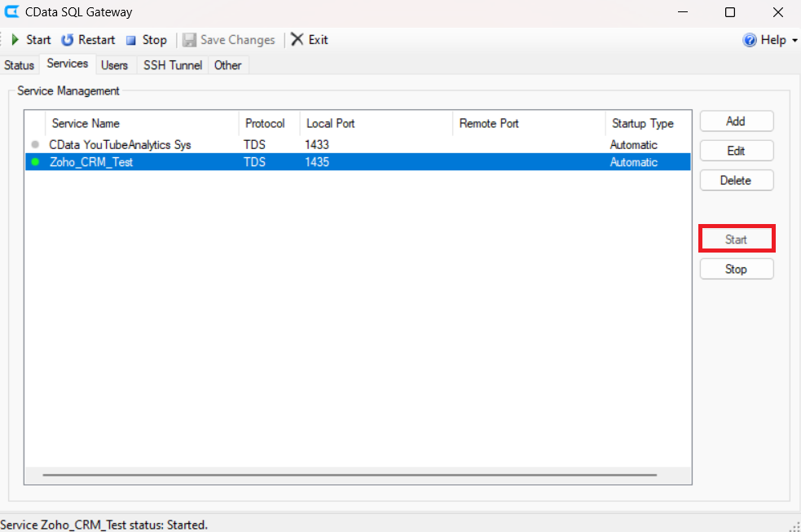Select the Zoho_CRM_Test service row
The height and width of the screenshot is (532, 801).
click(358, 162)
